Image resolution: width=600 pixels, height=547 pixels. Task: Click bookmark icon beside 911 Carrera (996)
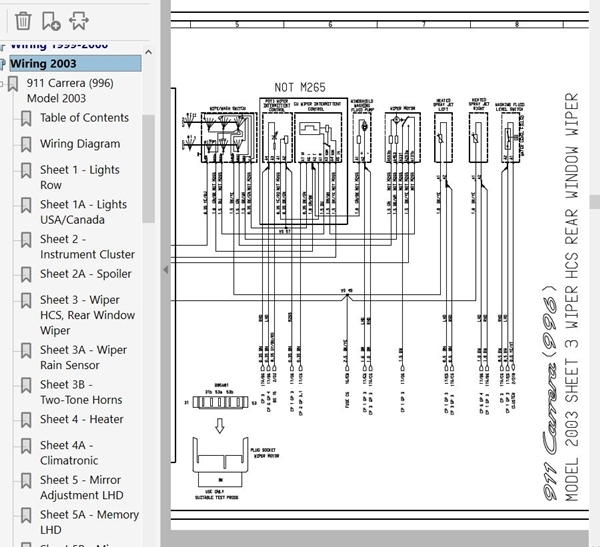click(13, 84)
